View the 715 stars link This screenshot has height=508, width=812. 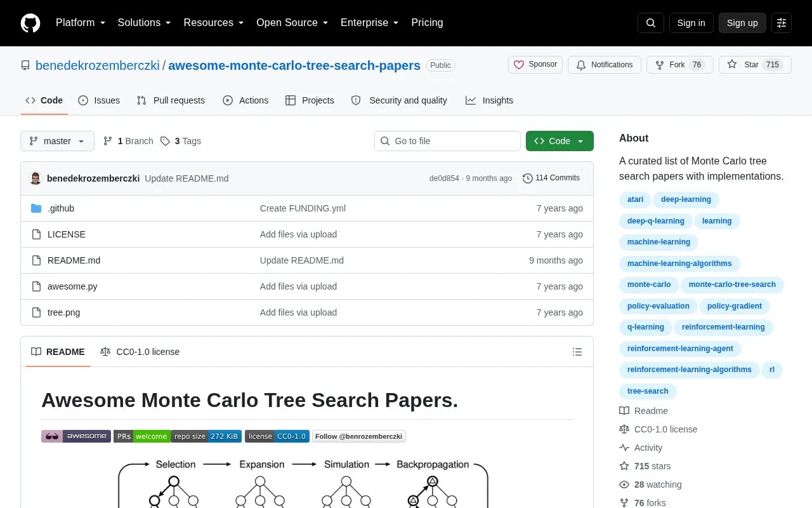(x=645, y=466)
